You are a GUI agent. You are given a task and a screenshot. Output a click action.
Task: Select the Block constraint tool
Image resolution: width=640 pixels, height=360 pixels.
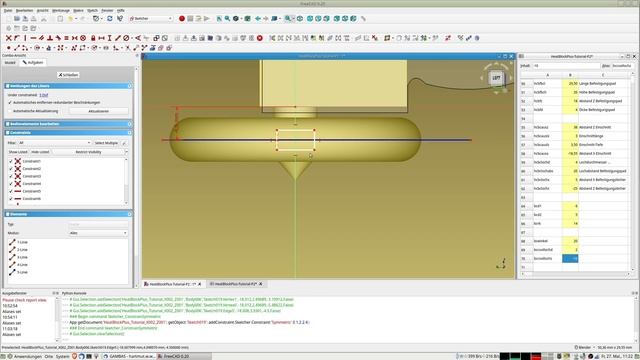coord(83,38)
